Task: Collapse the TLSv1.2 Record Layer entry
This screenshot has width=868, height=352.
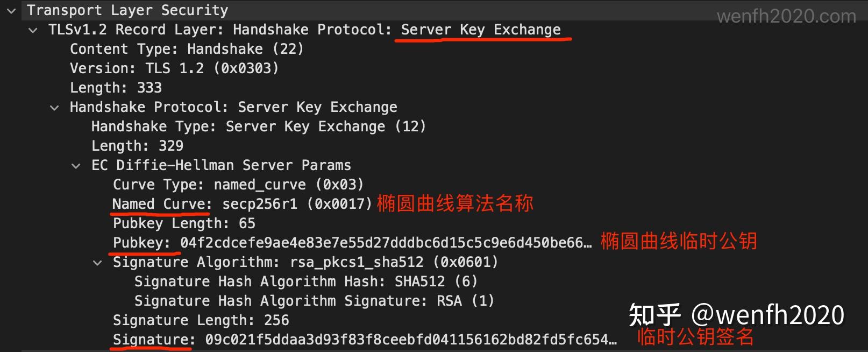Action: [x=32, y=30]
